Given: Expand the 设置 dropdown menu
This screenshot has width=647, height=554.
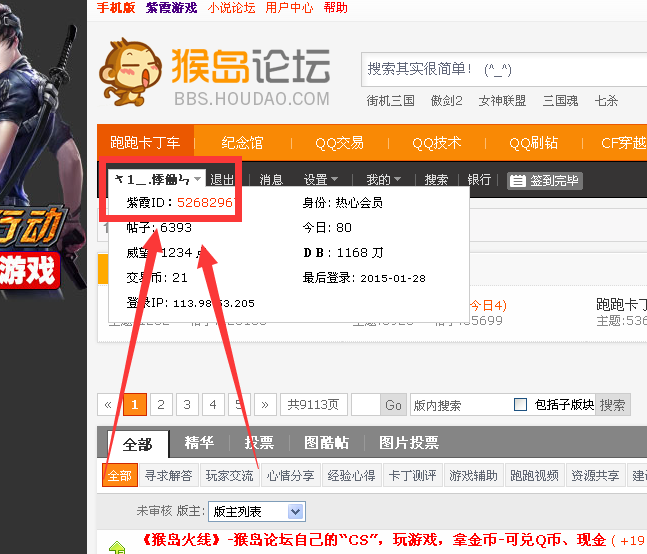Looking at the screenshot, I should (x=321, y=179).
